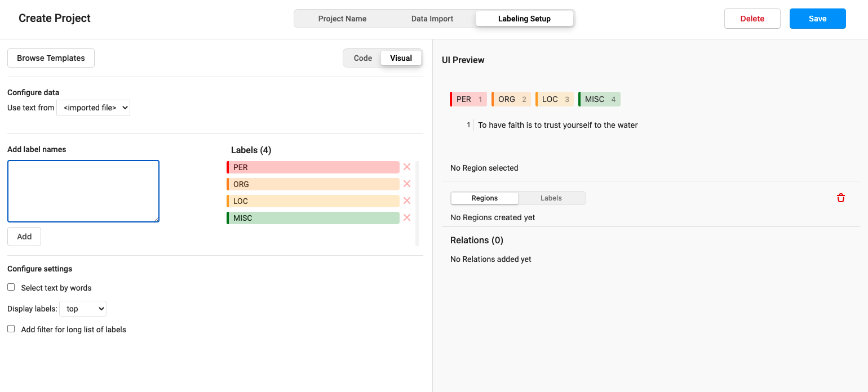
Task: Switch to Code view
Action: coord(363,58)
